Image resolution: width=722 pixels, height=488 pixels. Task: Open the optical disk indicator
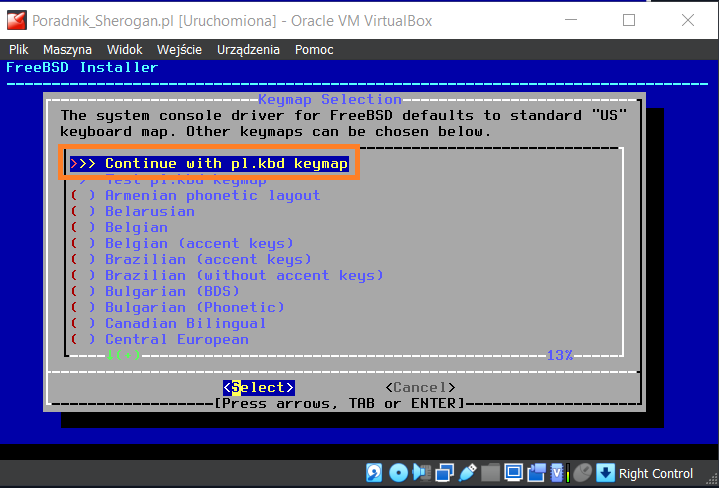point(397,473)
